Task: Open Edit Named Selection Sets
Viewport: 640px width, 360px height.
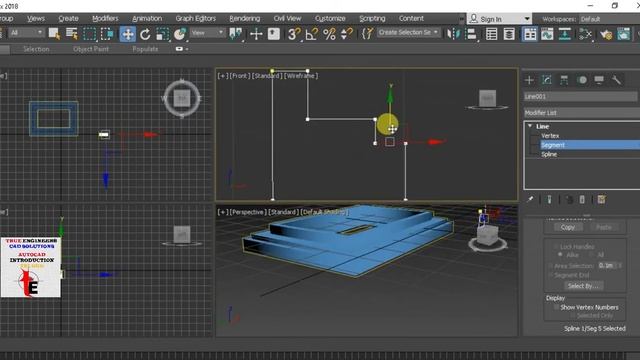Action: 367,34
